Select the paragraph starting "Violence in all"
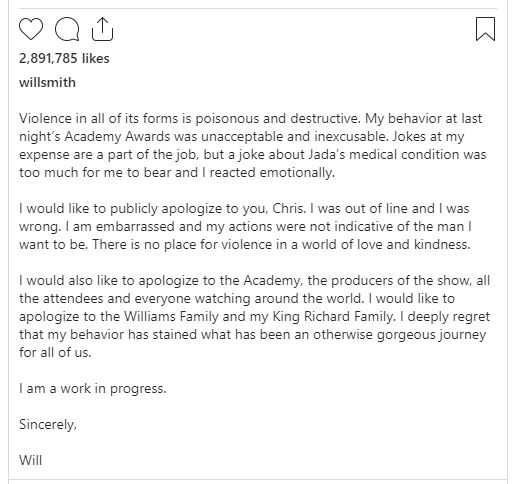Screen dimensions: 513x484 pyautogui.click(x=252, y=146)
